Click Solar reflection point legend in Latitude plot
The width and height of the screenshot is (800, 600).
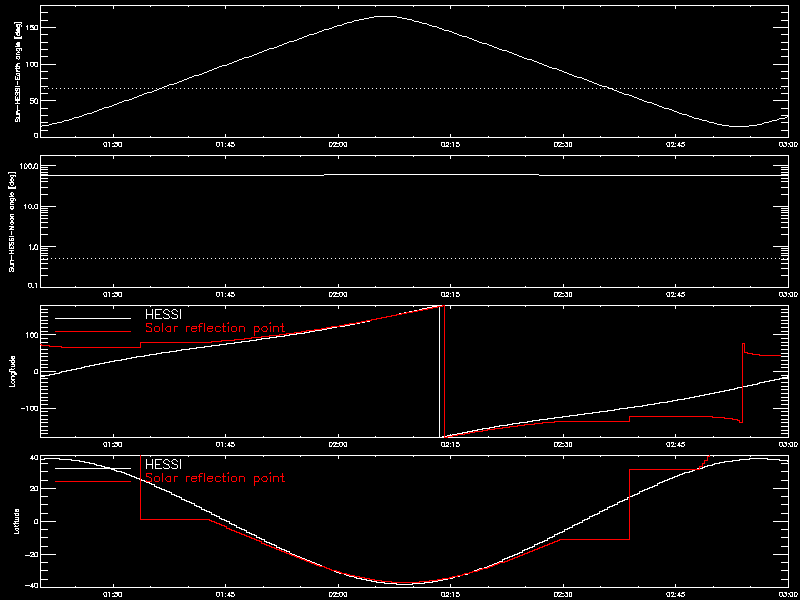click(x=215, y=479)
